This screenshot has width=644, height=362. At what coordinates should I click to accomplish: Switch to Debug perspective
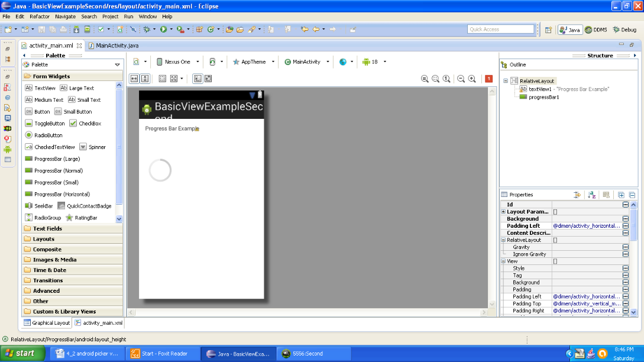point(624,30)
